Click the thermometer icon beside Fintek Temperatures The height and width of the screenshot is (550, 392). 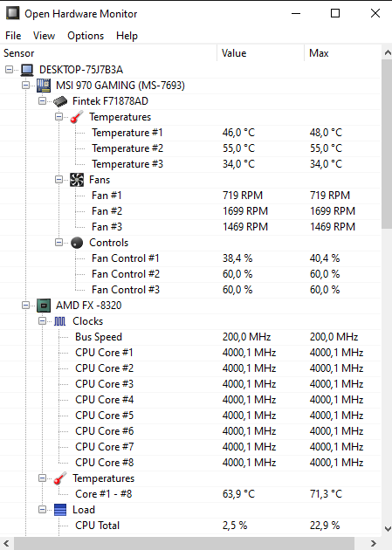coord(77,117)
